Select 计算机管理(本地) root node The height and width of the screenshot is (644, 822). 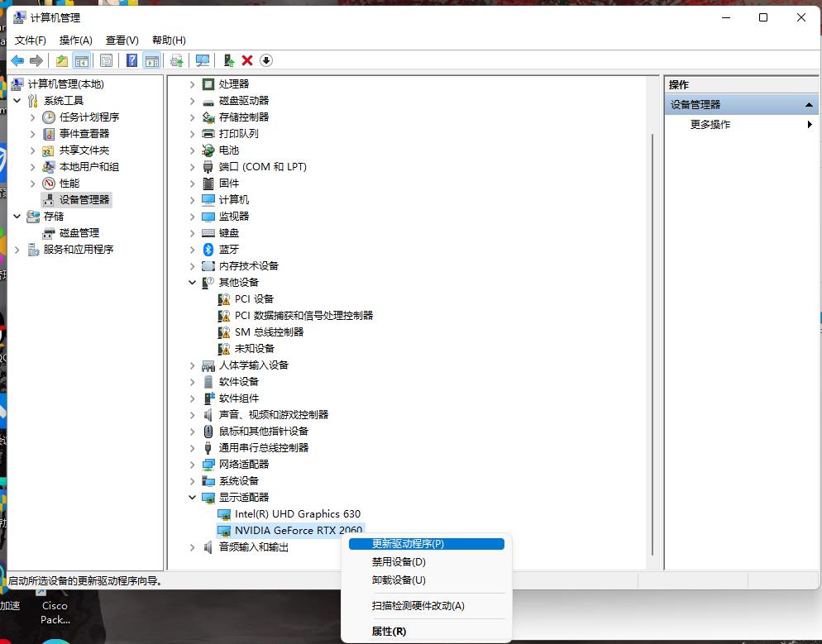(x=65, y=83)
